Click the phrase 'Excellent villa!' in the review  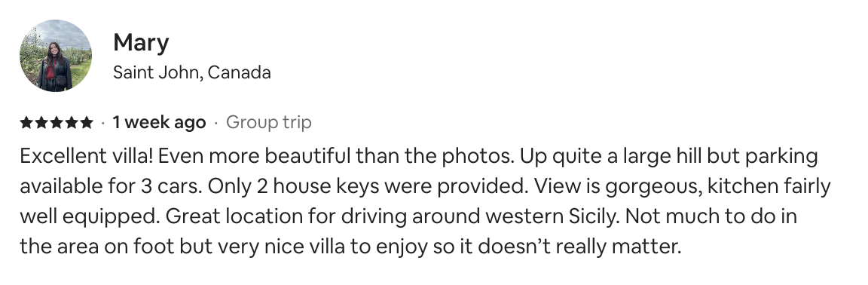tap(87, 156)
